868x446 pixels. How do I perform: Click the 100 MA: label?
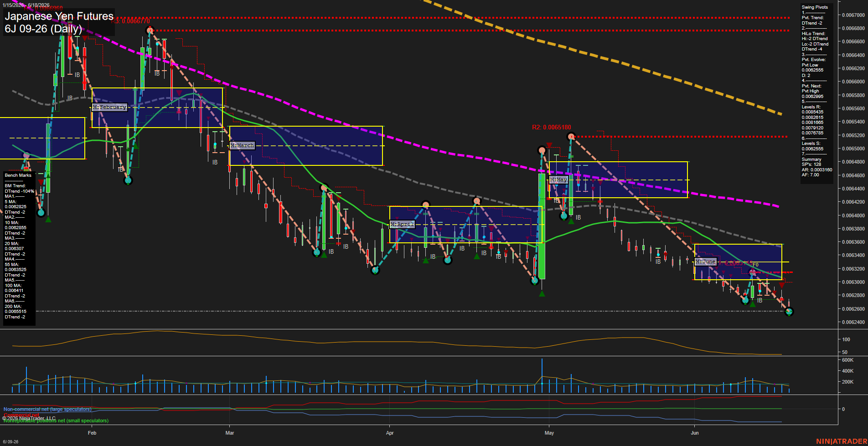pos(13,286)
